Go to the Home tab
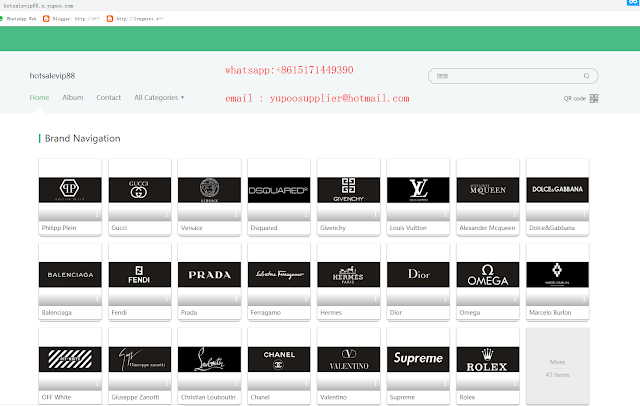Viewport: 640px width, 406px height. (39, 98)
